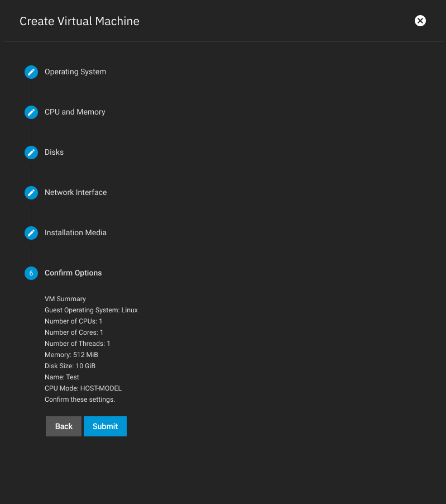Click the 'Memory: 512 MiB' line
The width and height of the screenshot is (446, 504).
point(71,355)
